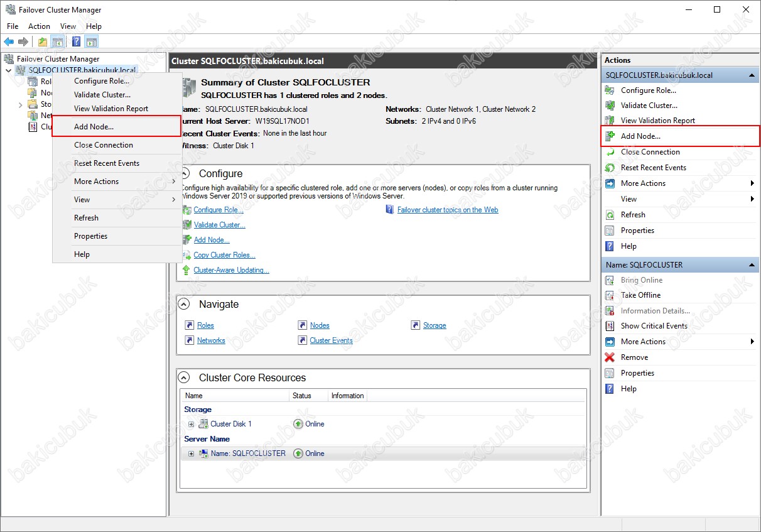Click the Close Connection icon in the Actions pane
Screen dimensions: 761x532
click(x=610, y=152)
